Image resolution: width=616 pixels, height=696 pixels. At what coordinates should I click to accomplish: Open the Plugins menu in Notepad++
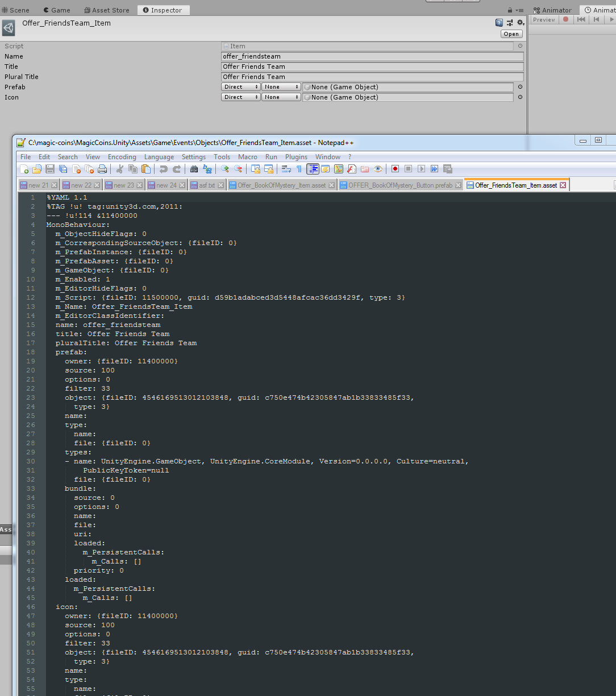(x=296, y=157)
